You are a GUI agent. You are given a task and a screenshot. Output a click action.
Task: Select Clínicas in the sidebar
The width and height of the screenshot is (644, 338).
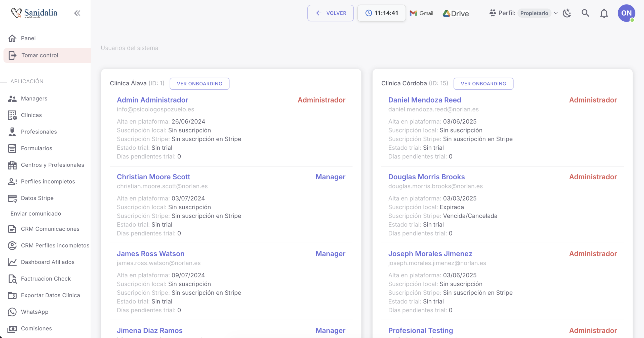click(x=31, y=115)
